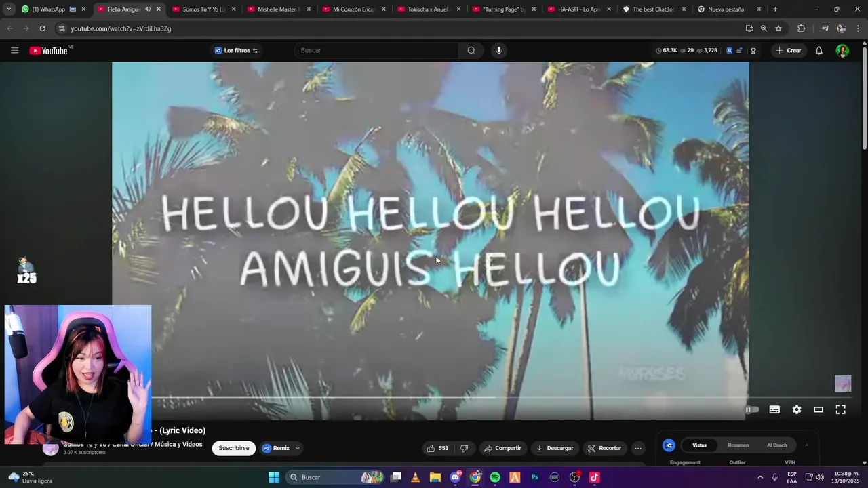Collapse the vidIQ panel chevron

[x=806, y=445]
